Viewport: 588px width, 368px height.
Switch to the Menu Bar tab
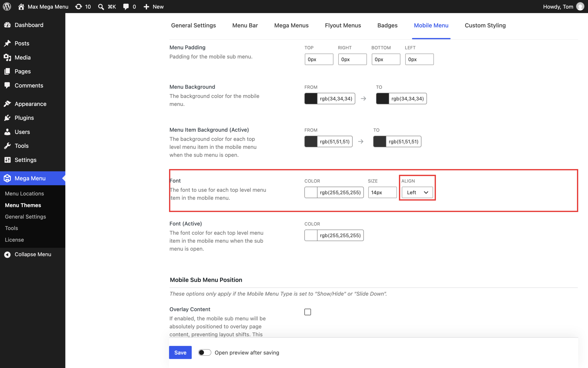click(245, 25)
